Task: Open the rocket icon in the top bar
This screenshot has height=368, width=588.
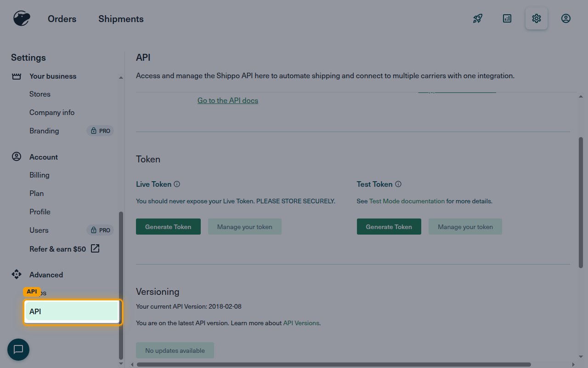Action: (478, 18)
